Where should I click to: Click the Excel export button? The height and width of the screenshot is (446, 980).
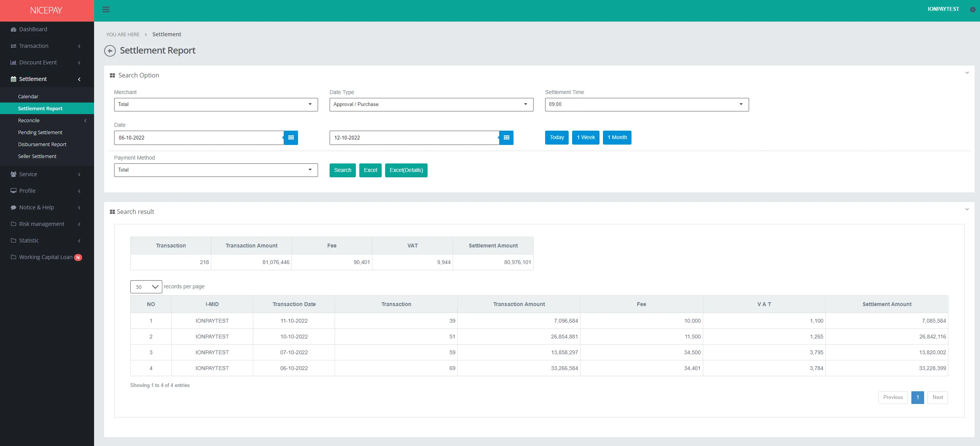coord(370,170)
